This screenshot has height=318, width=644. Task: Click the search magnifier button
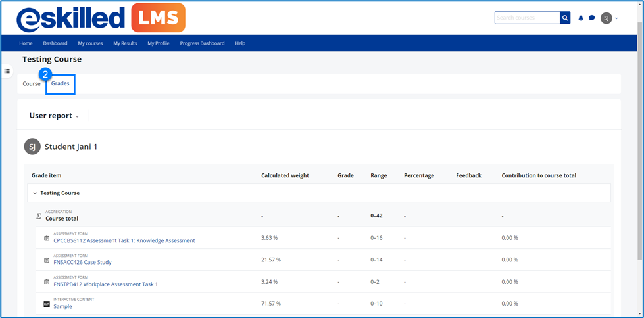[x=565, y=18]
